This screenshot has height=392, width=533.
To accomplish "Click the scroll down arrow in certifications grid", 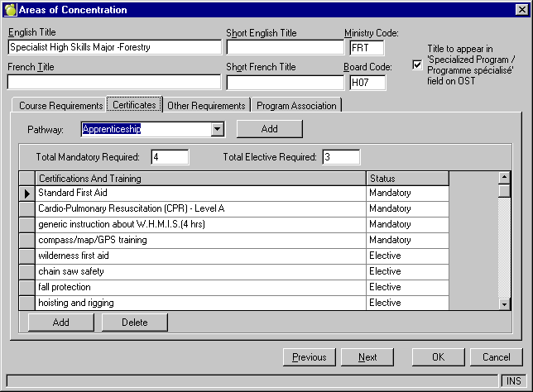I will (504, 304).
